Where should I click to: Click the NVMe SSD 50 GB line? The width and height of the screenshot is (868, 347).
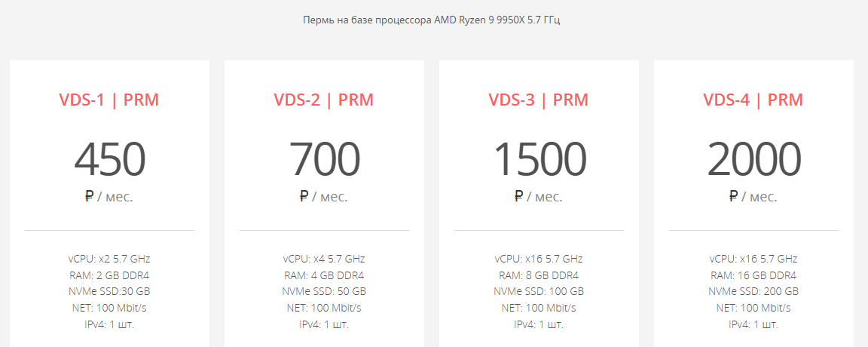(324, 291)
